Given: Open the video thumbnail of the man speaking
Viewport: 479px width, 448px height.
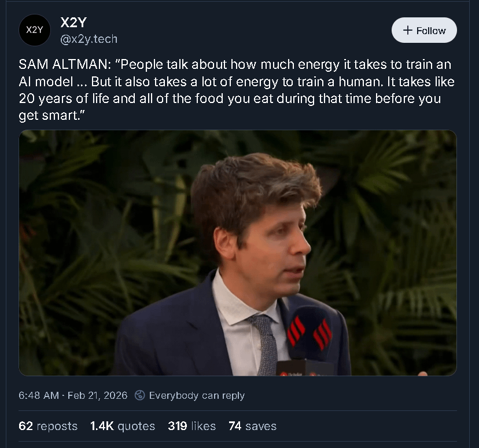Looking at the screenshot, I should coord(238,253).
